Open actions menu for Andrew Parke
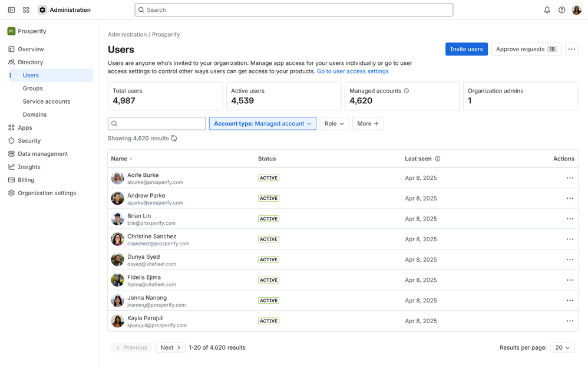Viewport: 588px width, 368px height. click(570, 198)
